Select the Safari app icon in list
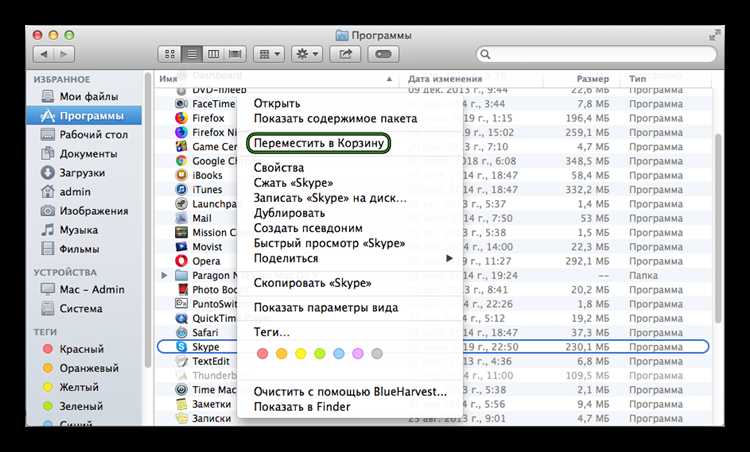 point(181,332)
